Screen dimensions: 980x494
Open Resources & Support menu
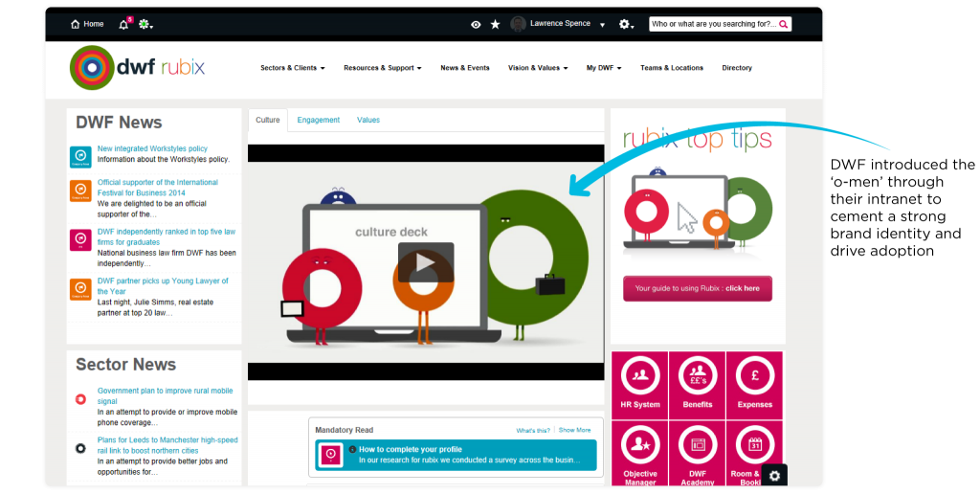(383, 68)
